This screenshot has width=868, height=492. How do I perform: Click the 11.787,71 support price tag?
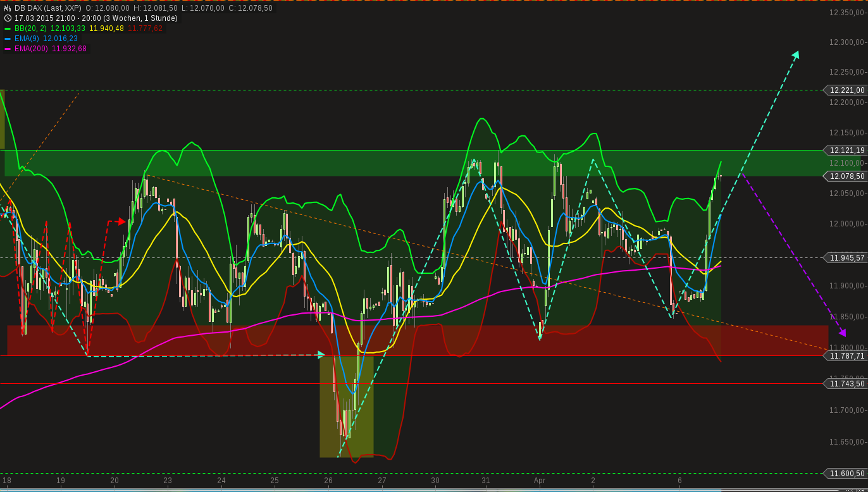[x=846, y=355]
